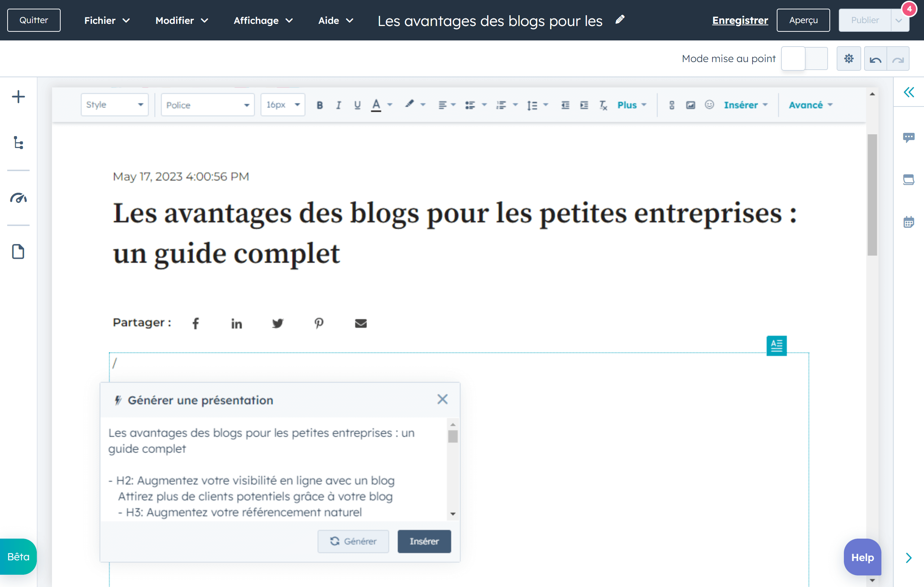Insert a link using the link icon

671,105
